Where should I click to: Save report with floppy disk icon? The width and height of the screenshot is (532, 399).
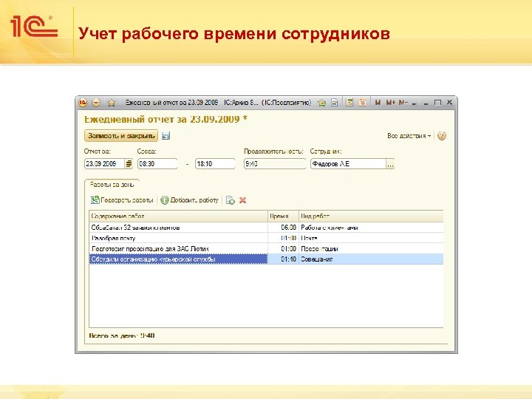(166, 136)
